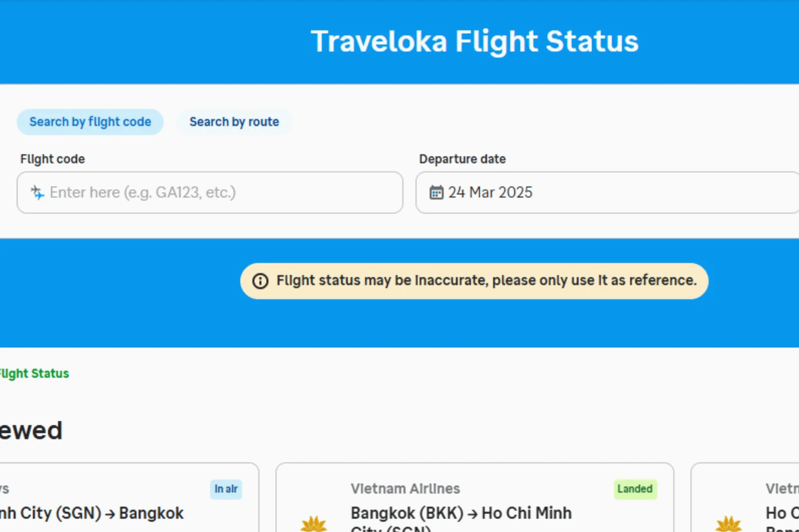The image size is (799, 532).
Task: Open the Bangkok (BKK) to Ho Chi Minh flight card
Action: pyautogui.click(x=475, y=497)
